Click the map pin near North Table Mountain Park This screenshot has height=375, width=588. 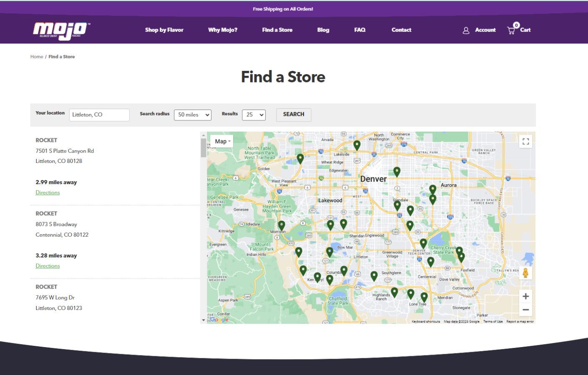[x=300, y=159]
